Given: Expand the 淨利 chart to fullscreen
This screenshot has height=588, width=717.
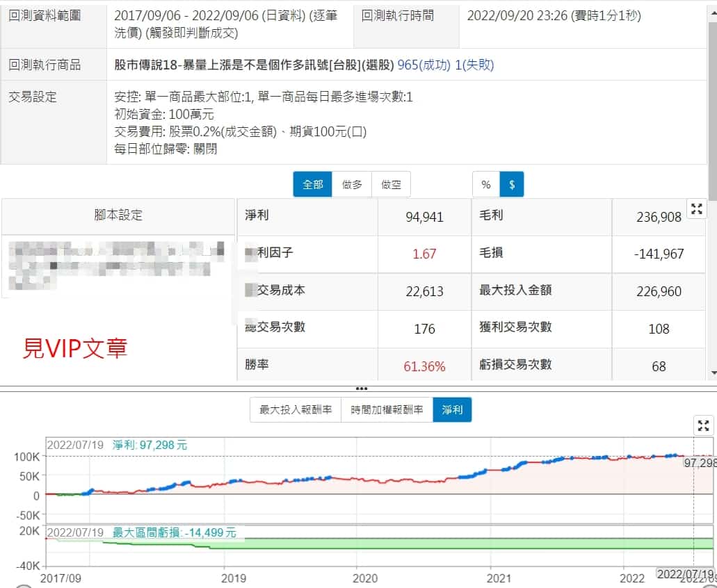Looking at the screenshot, I should coord(704,426).
